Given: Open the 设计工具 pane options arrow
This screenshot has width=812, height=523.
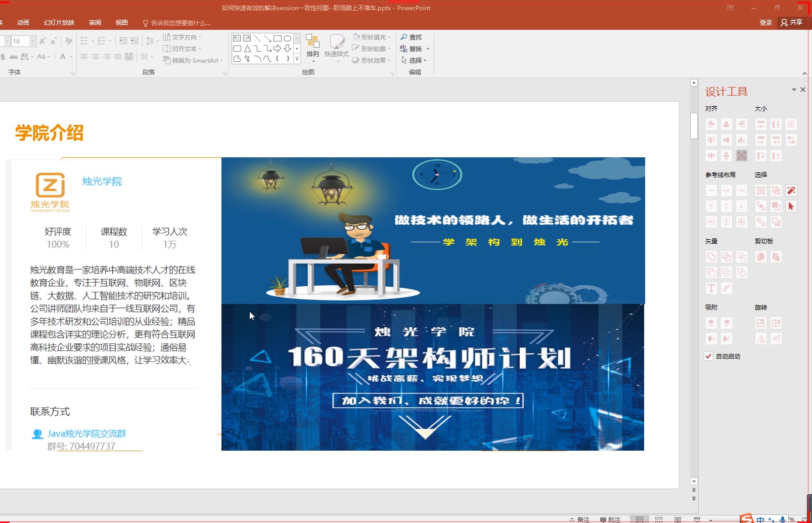Looking at the screenshot, I should (794, 90).
